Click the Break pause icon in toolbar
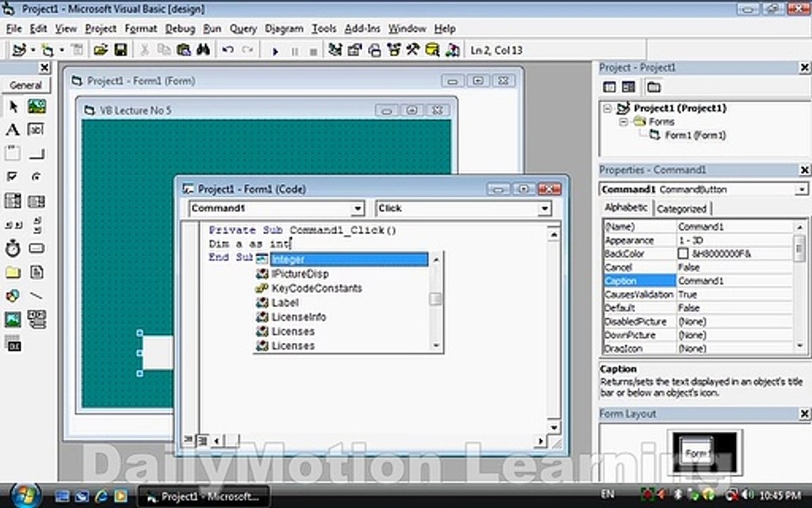Image resolution: width=812 pixels, height=508 pixels. coord(295,52)
